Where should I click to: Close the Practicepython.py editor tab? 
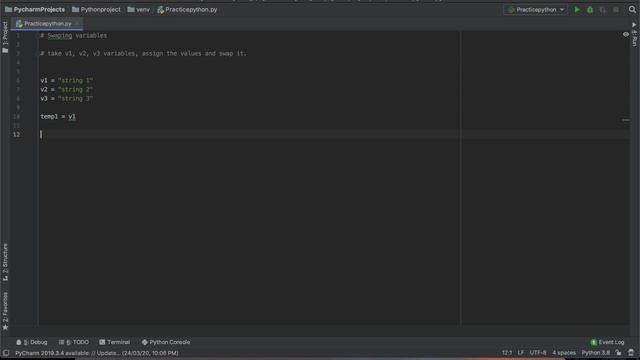[x=78, y=24]
